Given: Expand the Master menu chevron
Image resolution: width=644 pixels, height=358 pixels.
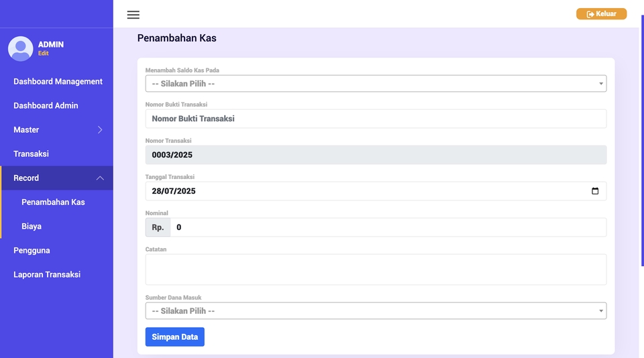Looking at the screenshot, I should point(100,129).
